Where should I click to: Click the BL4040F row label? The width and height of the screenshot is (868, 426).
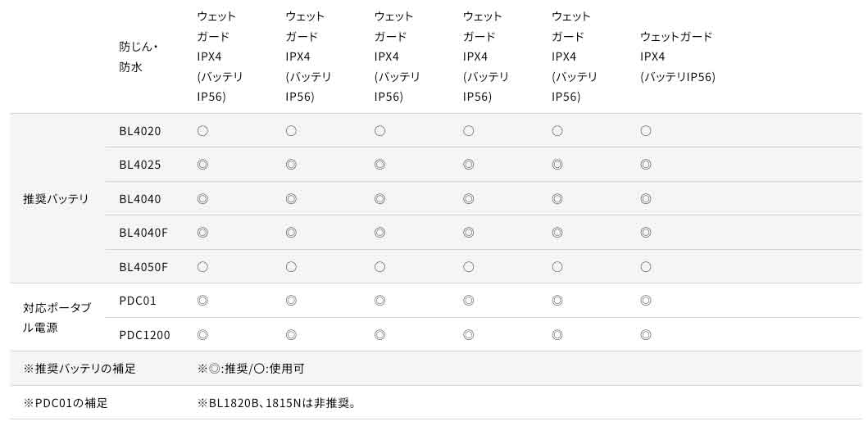143,233
